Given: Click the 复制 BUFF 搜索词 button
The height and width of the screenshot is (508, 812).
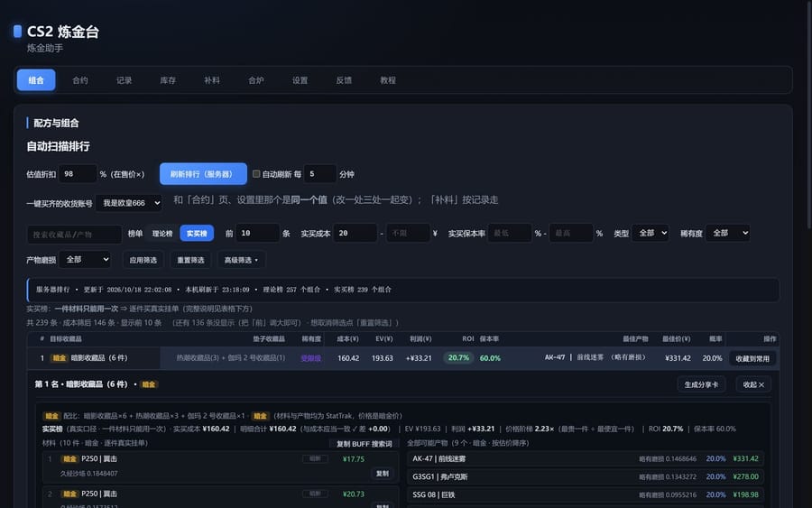Looking at the screenshot, I should [364, 444].
